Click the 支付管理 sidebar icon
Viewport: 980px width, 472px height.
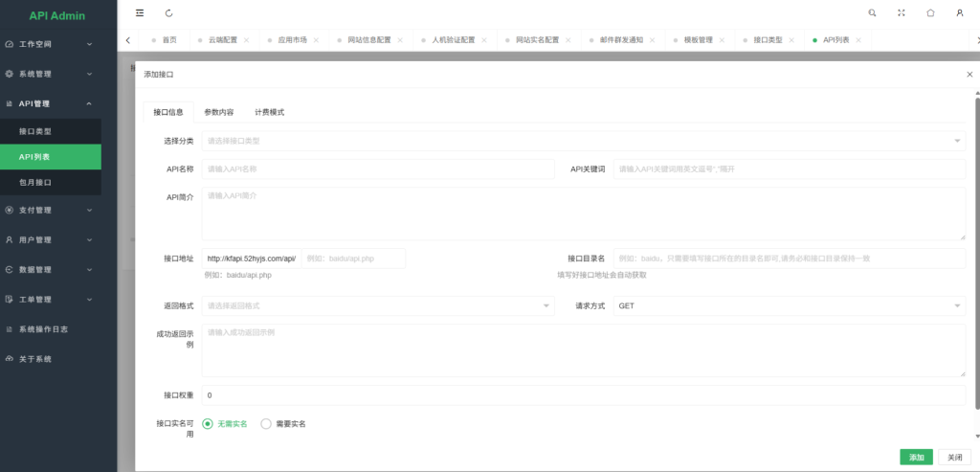[10, 210]
